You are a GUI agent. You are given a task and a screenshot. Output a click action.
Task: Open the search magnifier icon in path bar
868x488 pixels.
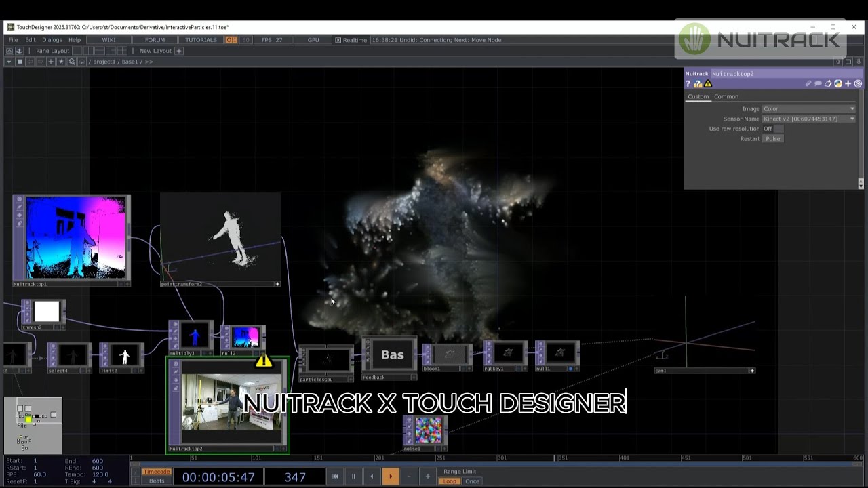72,62
